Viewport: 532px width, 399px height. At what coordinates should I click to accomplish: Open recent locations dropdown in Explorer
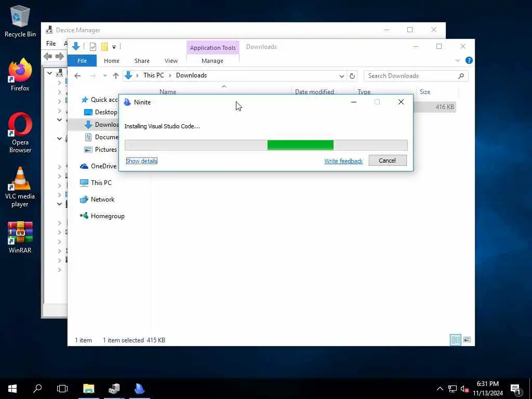tap(105, 76)
